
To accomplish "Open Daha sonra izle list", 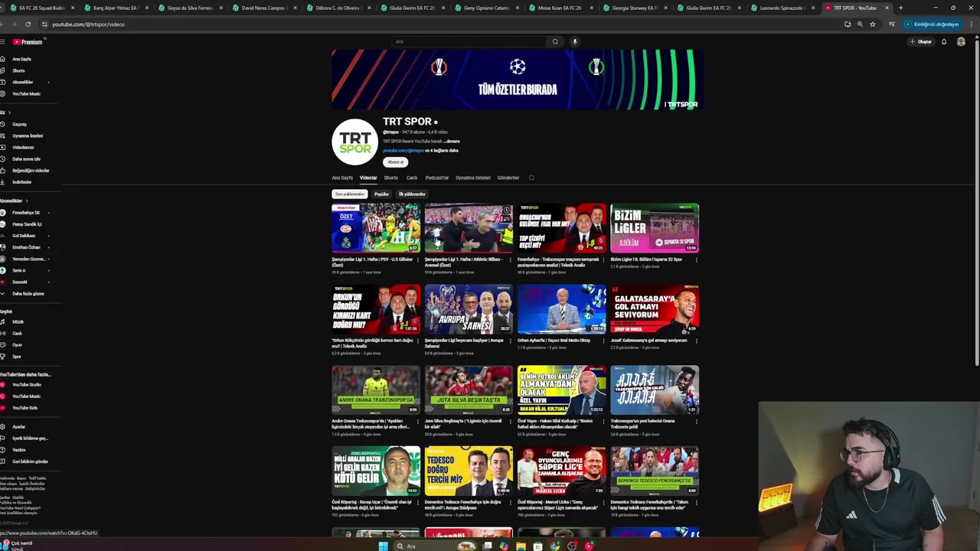I will (26, 158).
